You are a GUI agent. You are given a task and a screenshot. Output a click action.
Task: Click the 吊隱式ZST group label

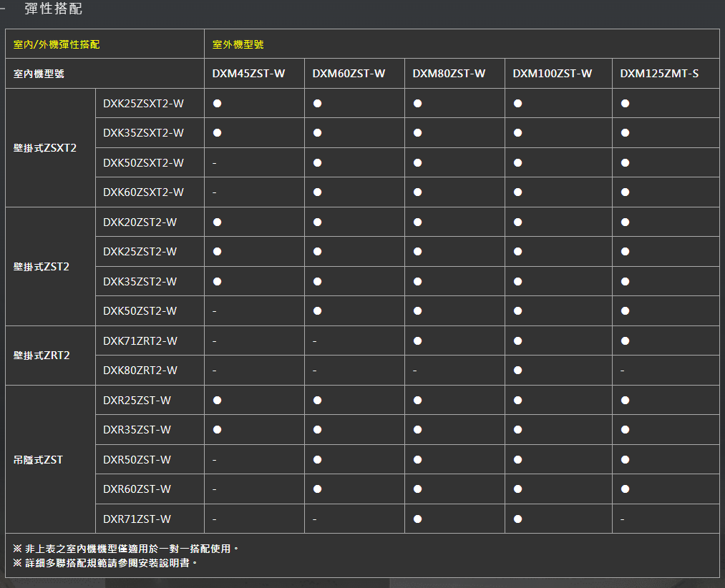(38, 460)
